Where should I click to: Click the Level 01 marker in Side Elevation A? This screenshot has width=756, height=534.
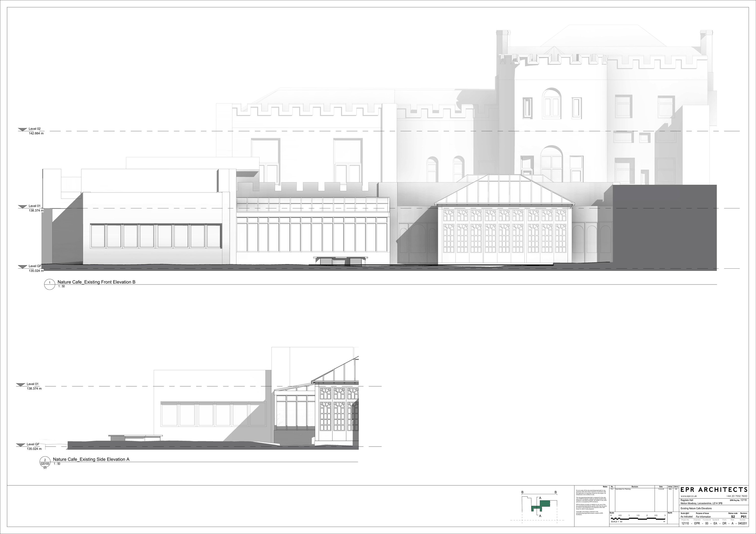[x=21, y=385]
